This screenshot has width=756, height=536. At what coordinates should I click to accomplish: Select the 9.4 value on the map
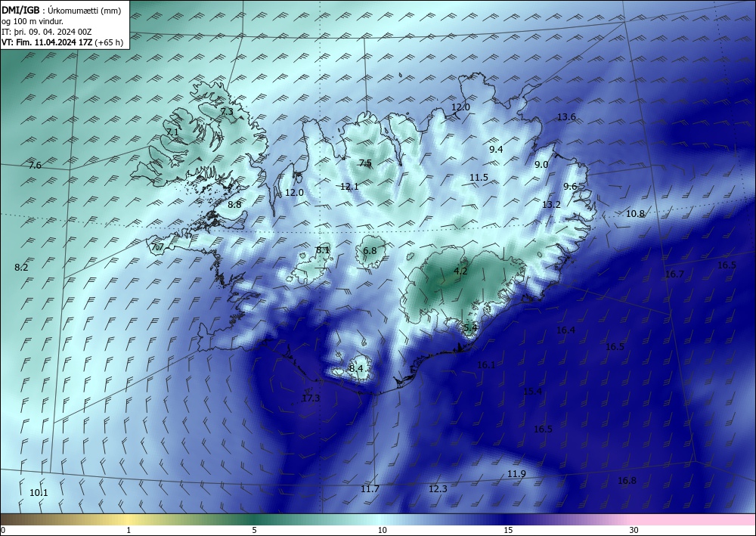click(x=496, y=150)
